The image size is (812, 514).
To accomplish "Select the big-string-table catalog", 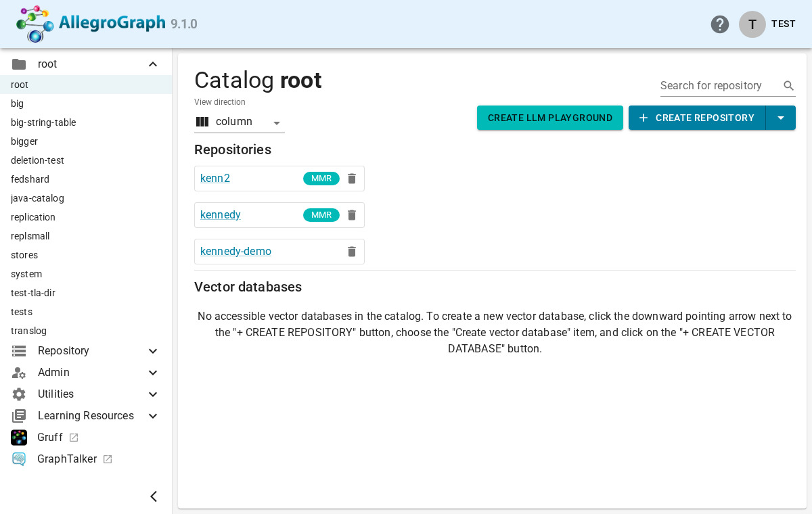I will pos(86,122).
